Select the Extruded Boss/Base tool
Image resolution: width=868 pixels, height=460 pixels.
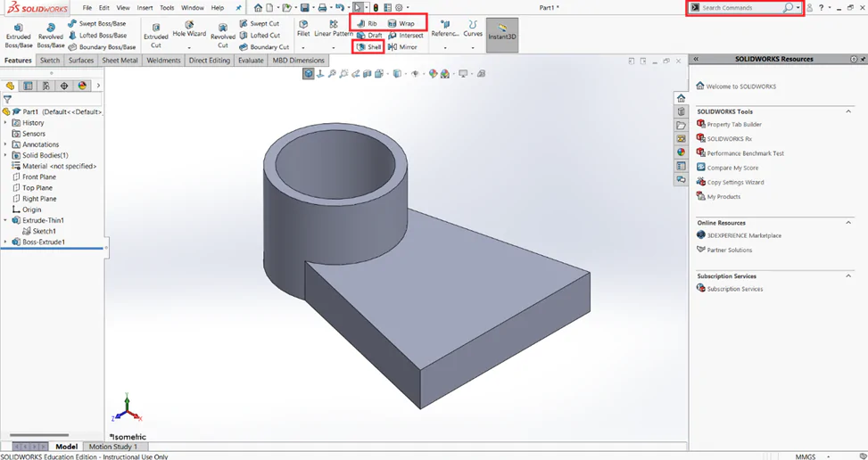click(18, 36)
